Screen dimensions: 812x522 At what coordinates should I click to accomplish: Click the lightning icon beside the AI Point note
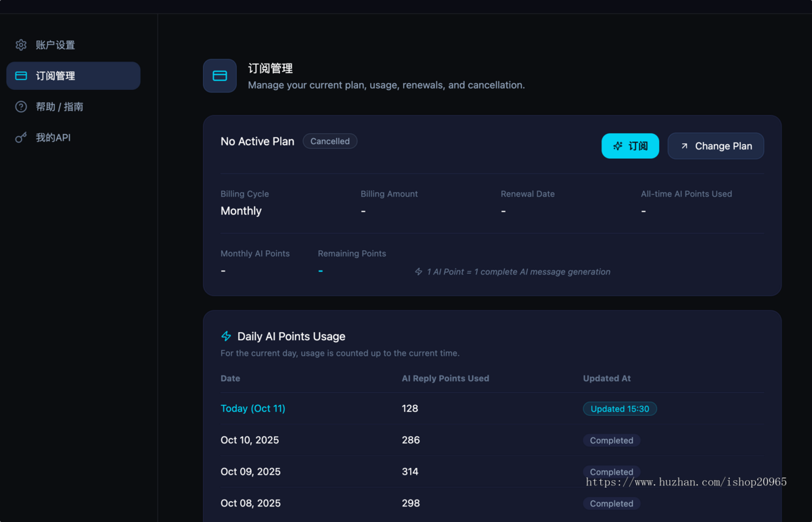coord(419,272)
